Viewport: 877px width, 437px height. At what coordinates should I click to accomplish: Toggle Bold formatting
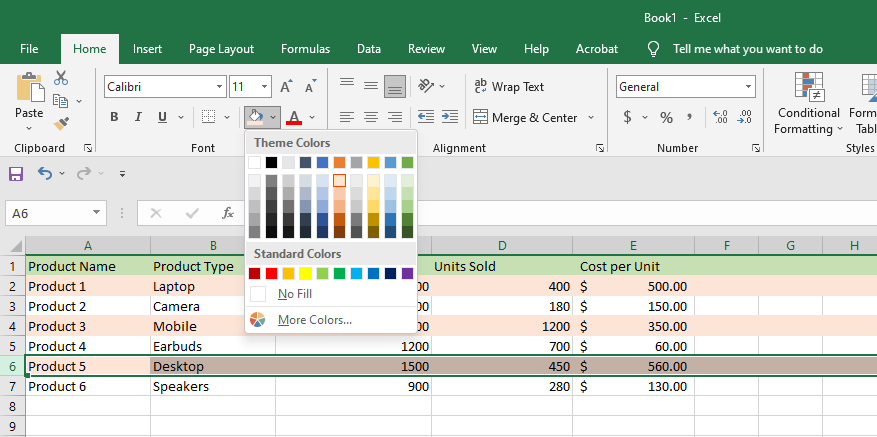[x=113, y=117]
